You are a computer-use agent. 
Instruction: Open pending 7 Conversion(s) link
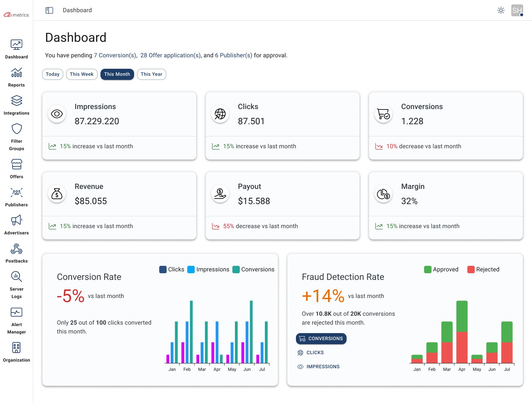click(x=115, y=55)
